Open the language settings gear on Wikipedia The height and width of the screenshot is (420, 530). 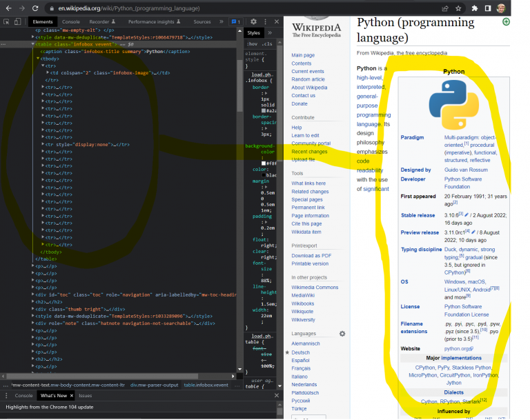click(342, 334)
